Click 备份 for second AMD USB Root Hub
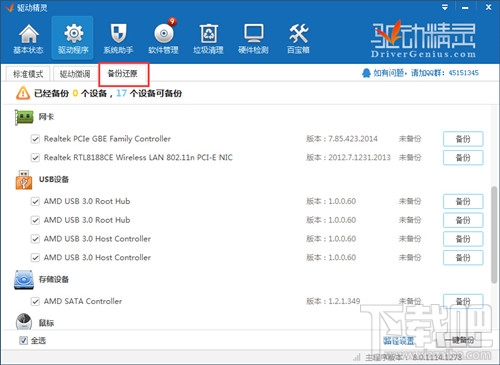Screen dimensions: 500x365 (x=463, y=220)
